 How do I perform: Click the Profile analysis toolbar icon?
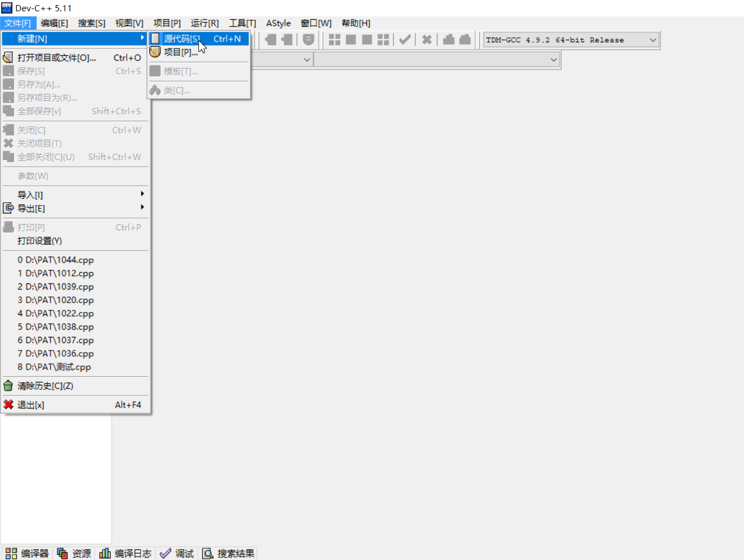[x=449, y=39]
